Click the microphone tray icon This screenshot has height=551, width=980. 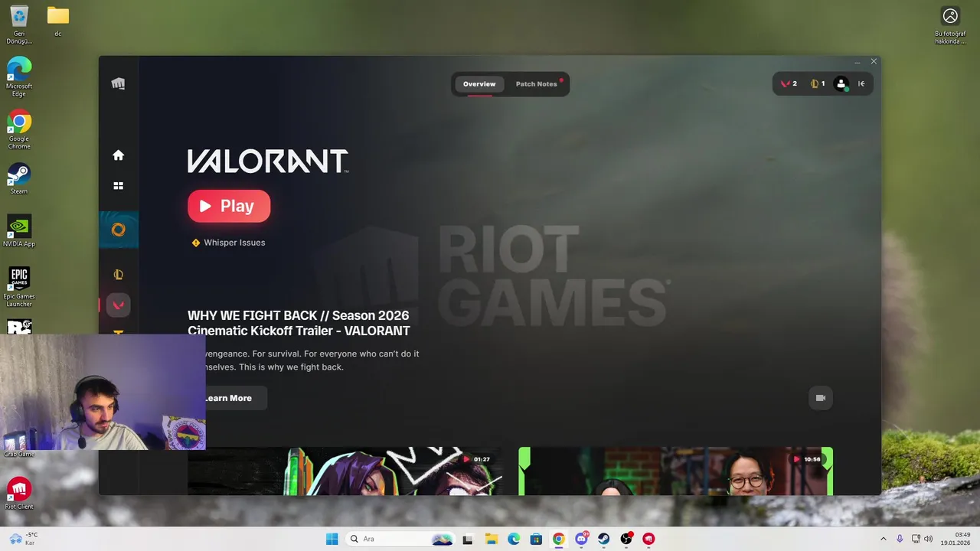[900, 539]
